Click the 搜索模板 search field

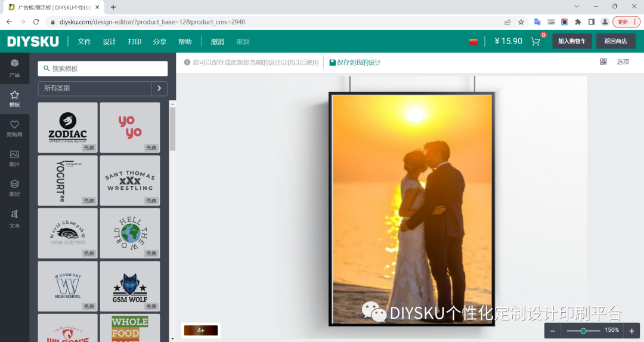click(x=103, y=69)
